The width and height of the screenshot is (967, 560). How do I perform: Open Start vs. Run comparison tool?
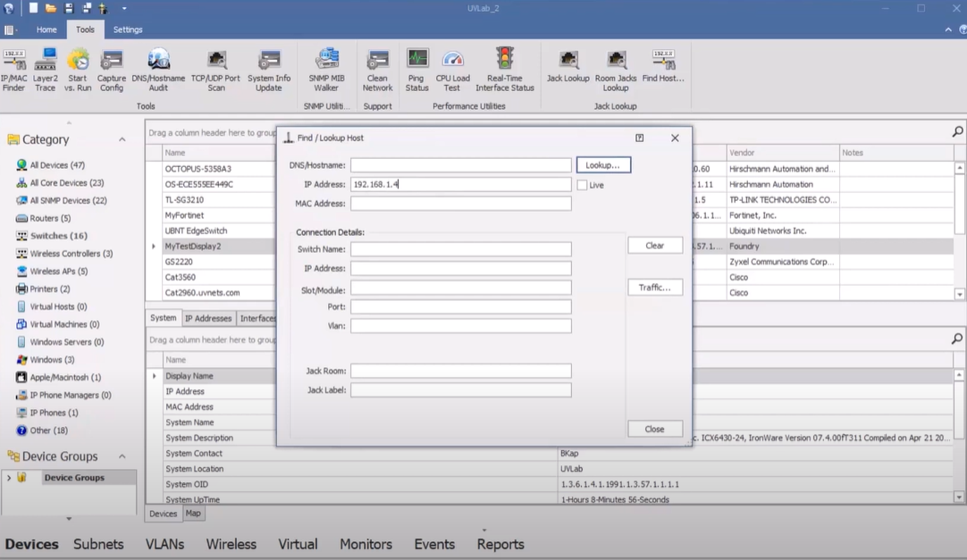pyautogui.click(x=78, y=71)
